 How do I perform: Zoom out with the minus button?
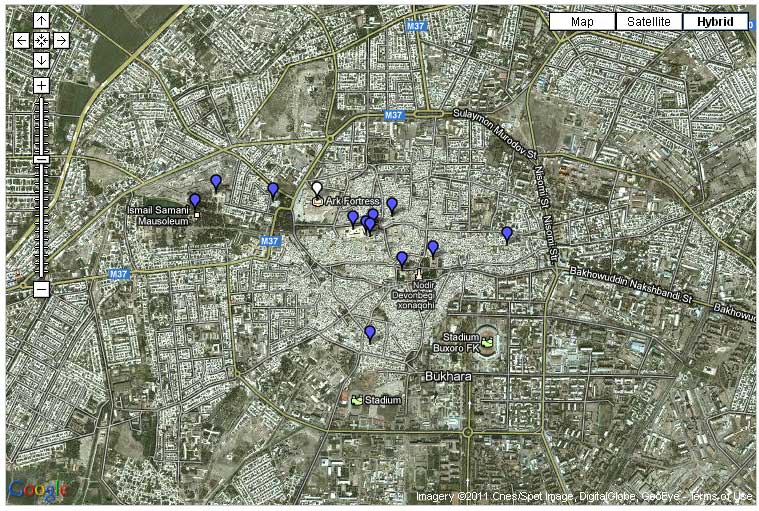point(41,289)
